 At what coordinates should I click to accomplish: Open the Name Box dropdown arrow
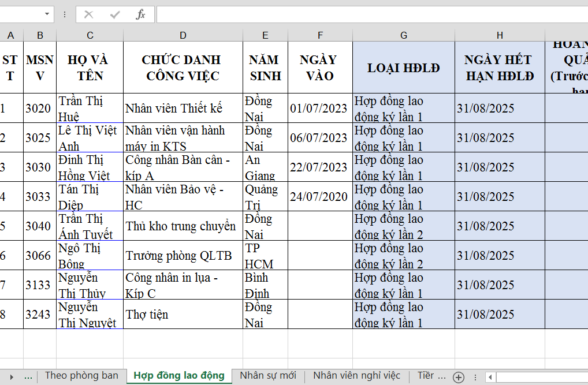tap(47, 14)
